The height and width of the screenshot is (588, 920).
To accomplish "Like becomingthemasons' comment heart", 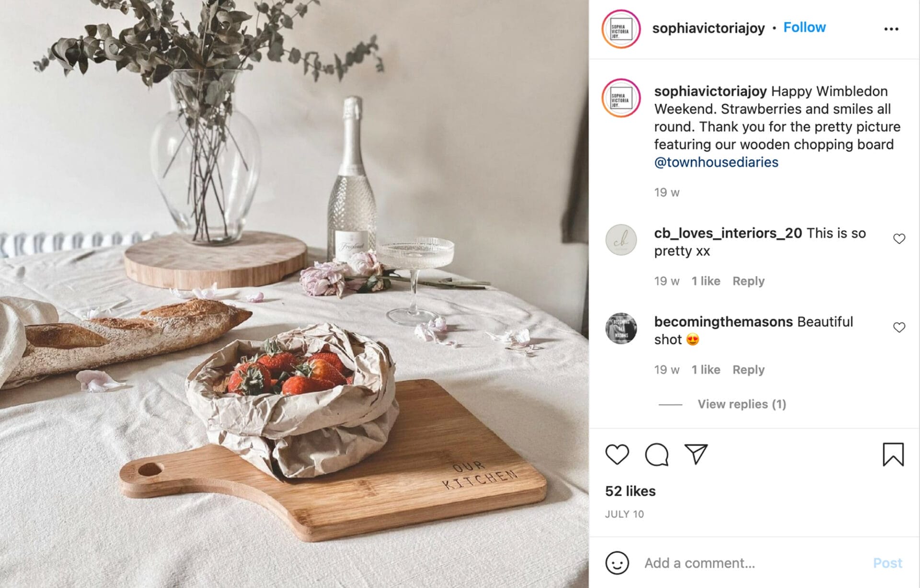I will (899, 327).
